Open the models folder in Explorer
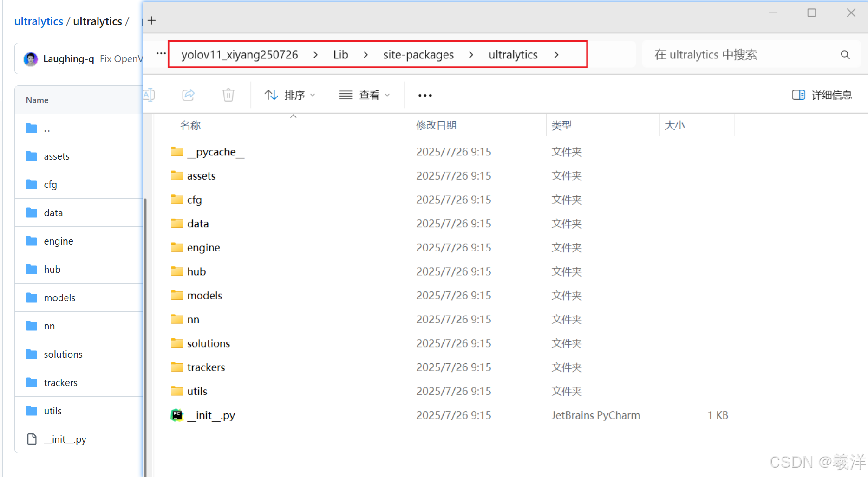Screen dimensions: 868x477 click(204, 295)
